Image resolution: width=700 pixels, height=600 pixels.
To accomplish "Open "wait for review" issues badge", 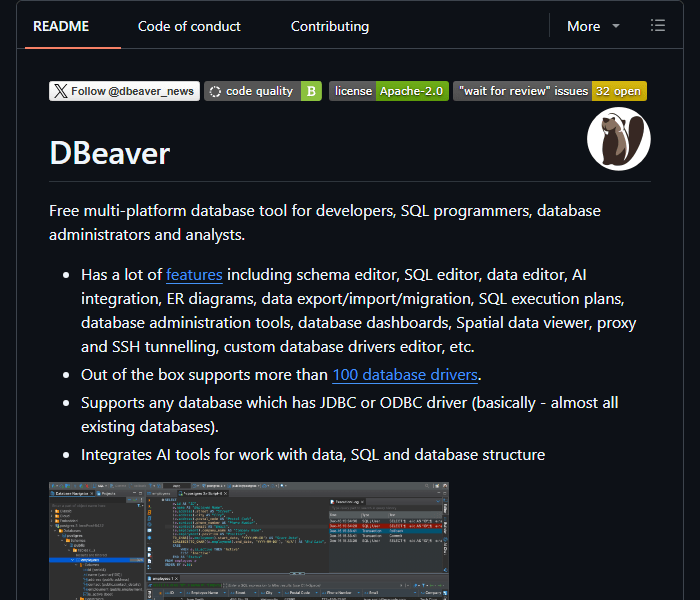I will (550, 91).
